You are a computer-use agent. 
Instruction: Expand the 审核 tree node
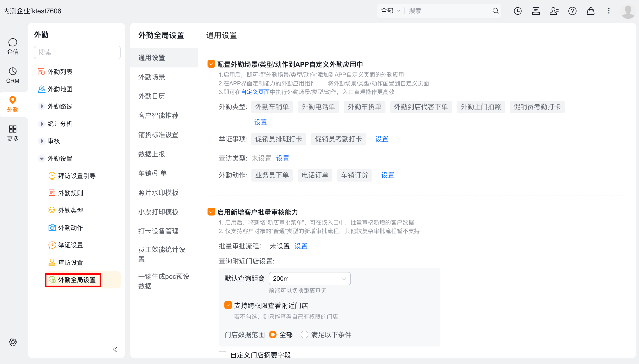click(42, 141)
